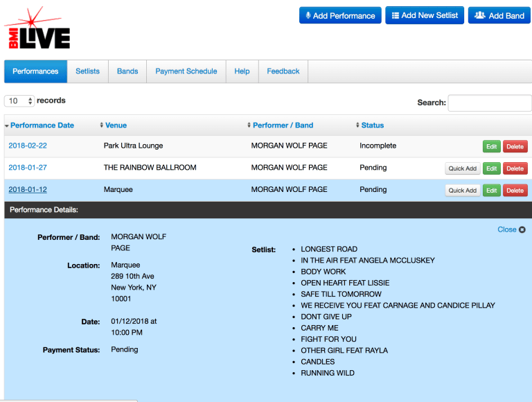Sort by Performer / Band column
The height and width of the screenshot is (402, 532).
(283, 125)
